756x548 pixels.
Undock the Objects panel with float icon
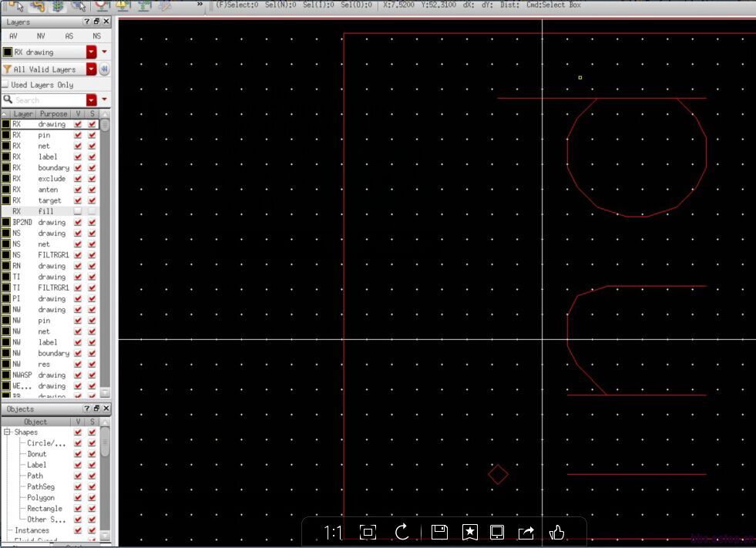coord(96,408)
